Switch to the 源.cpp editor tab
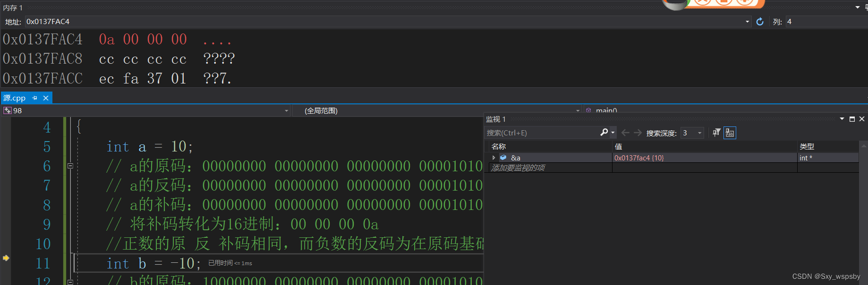This screenshot has height=285, width=868. coord(15,98)
